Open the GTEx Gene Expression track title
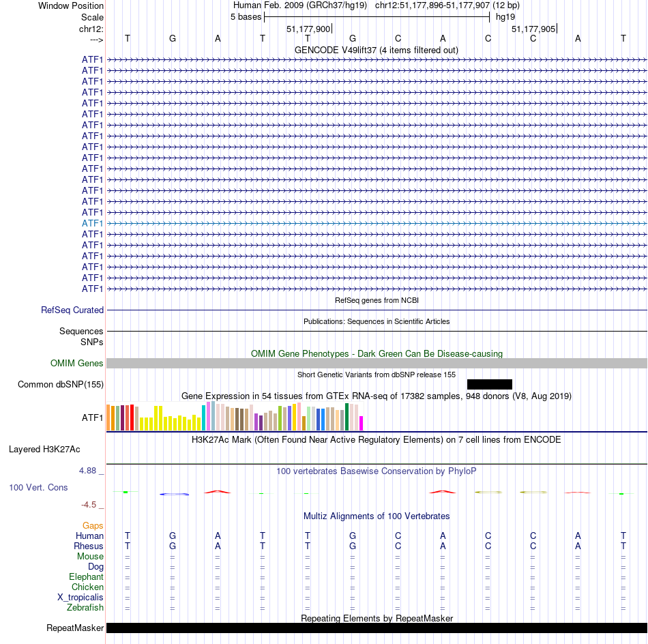Screen dimensions: 648x644 click(377, 396)
